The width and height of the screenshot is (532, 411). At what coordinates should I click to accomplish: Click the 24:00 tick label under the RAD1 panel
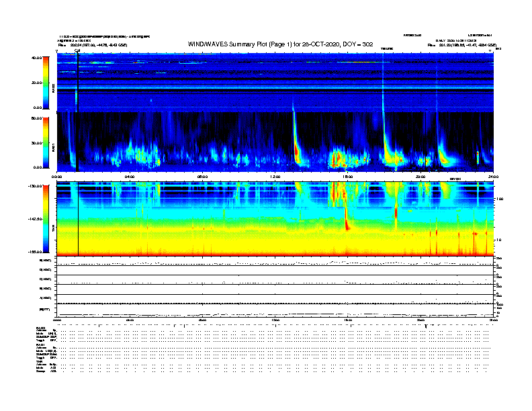pos(493,177)
